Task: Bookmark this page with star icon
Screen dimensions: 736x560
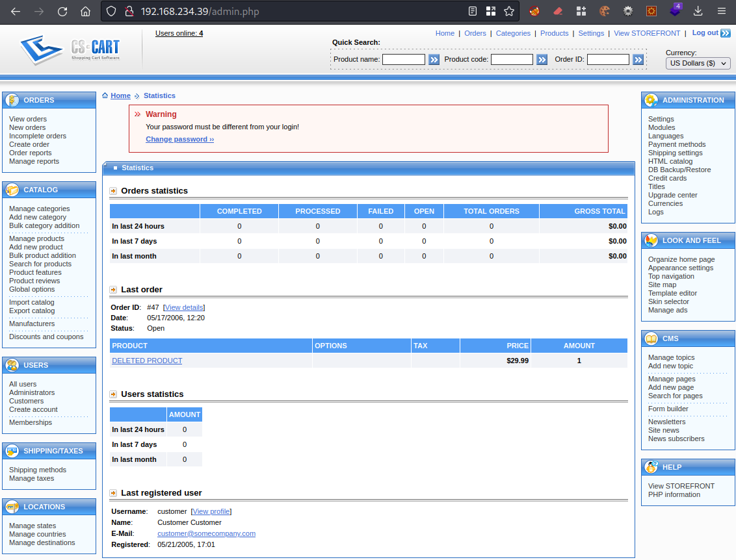Action: (x=509, y=11)
